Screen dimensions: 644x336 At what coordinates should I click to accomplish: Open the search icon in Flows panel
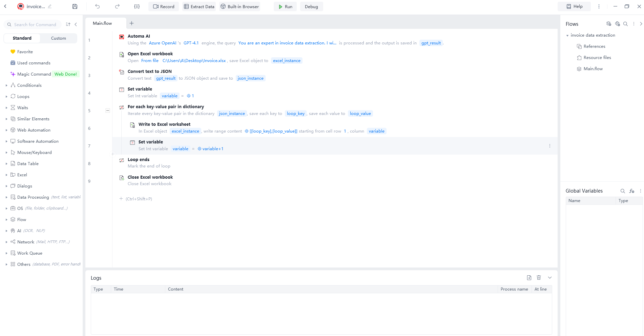pyautogui.click(x=626, y=24)
